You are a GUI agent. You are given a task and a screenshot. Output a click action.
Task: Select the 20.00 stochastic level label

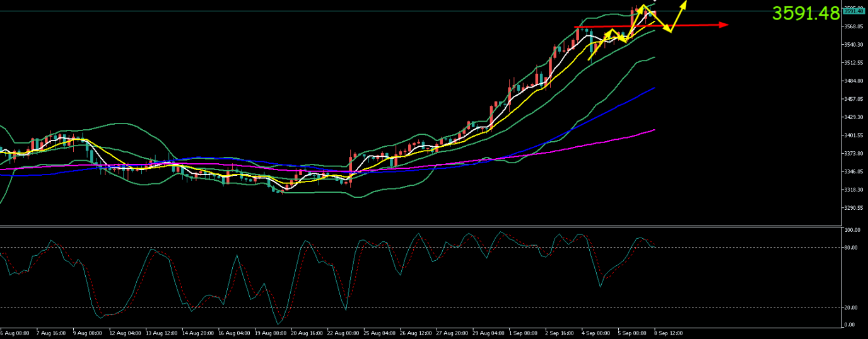(x=851, y=307)
